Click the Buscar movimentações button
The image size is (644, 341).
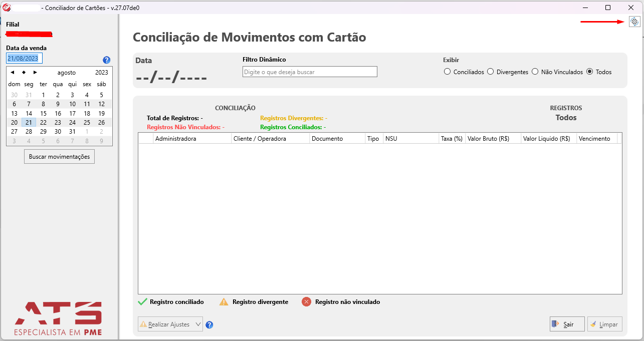pos(59,157)
